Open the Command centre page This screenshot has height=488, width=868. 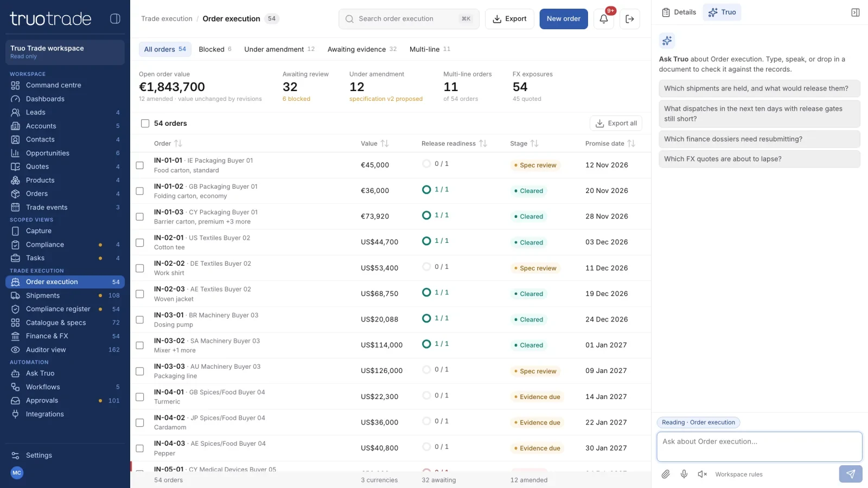tap(65, 85)
